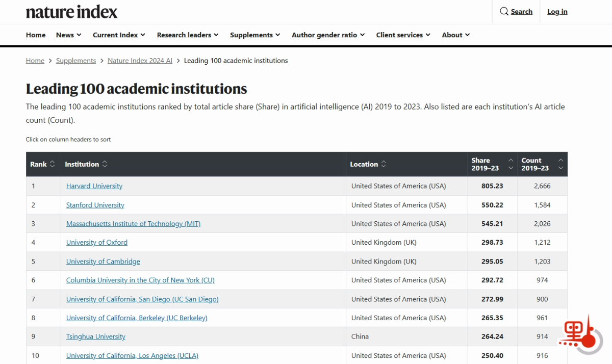Expand the About menu
The width and height of the screenshot is (612, 364).
click(455, 35)
